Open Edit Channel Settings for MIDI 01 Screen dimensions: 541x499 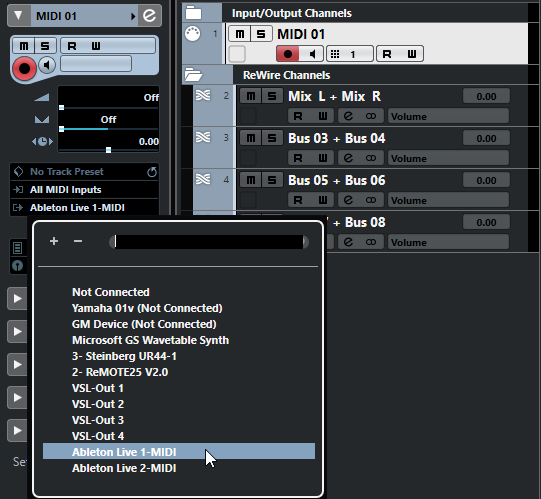click(149, 16)
